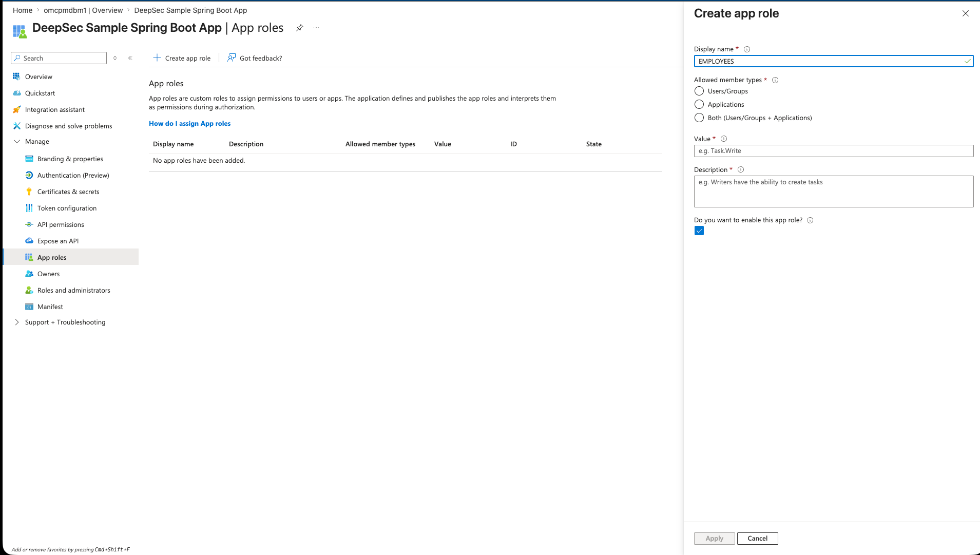Go to Home breadcrumb
Image resolution: width=980 pixels, height=555 pixels.
[23, 10]
